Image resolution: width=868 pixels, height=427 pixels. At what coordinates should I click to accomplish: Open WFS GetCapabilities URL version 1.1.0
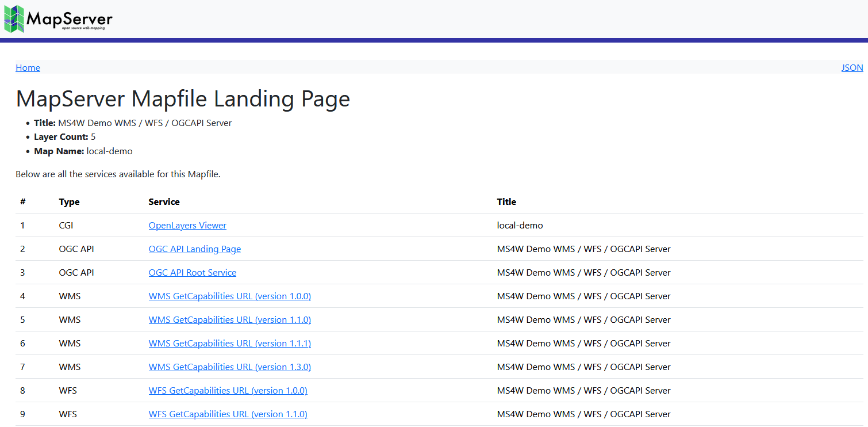(x=228, y=414)
